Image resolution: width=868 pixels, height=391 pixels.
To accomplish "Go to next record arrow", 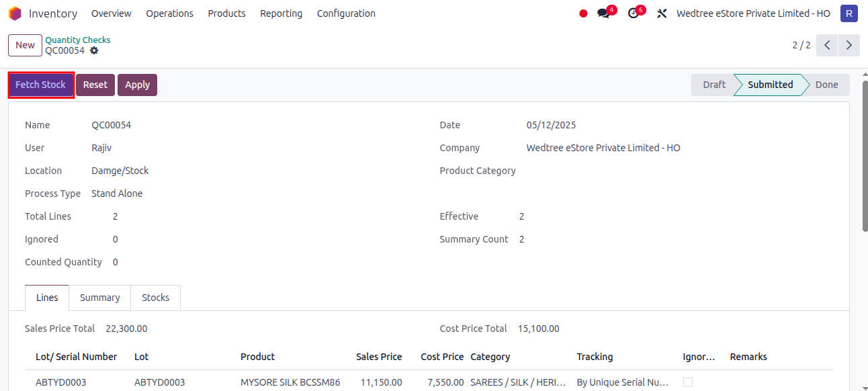I will (x=849, y=45).
